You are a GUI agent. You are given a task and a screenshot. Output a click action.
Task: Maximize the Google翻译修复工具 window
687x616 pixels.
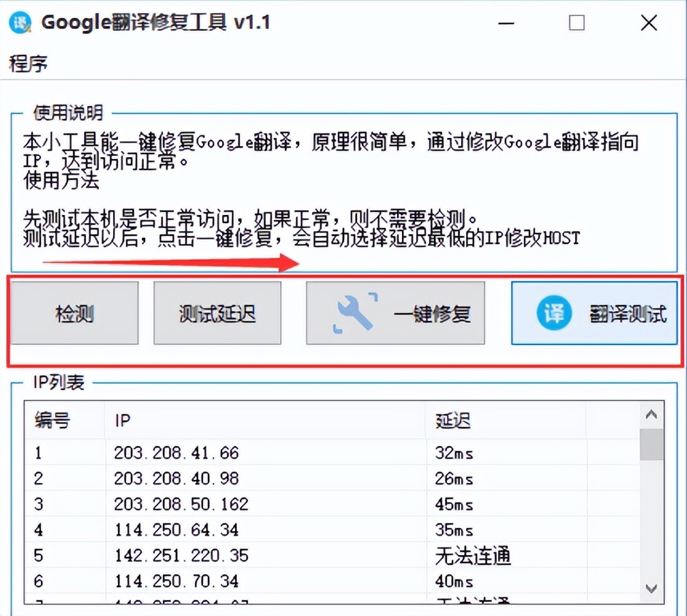point(577,22)
